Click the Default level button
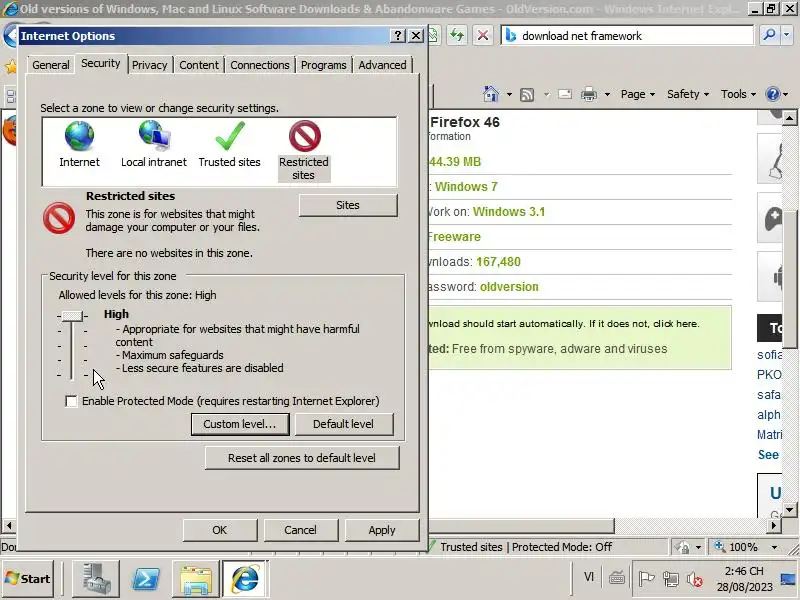Image resolution: width=800 pixels, height=600 pixels. click(x=343, y=424)
